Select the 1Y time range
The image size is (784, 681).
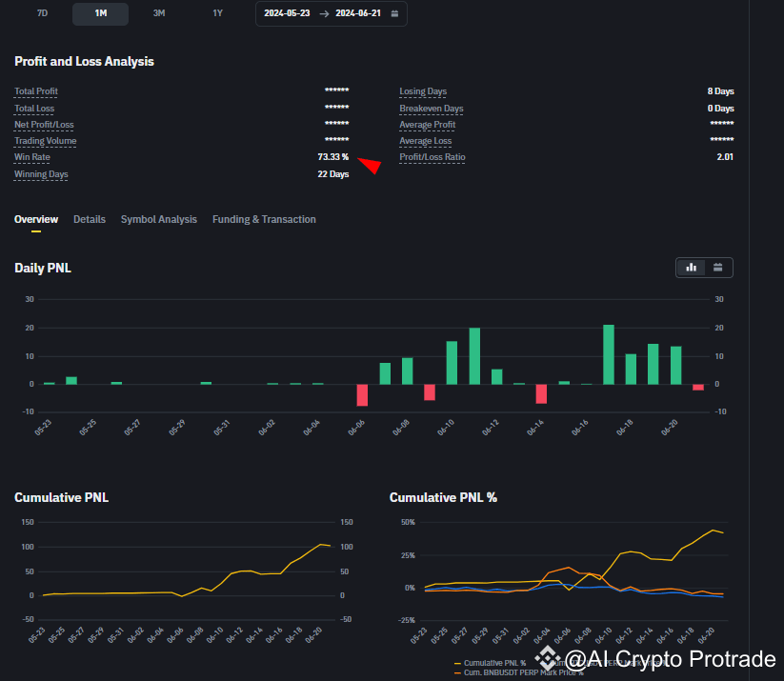pyautogui.click(x=217, y=13)
